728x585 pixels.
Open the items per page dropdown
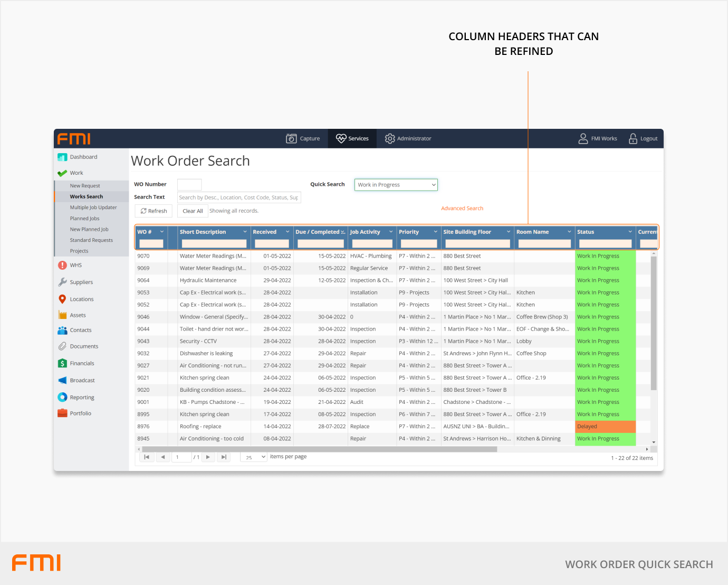(254, 457)
